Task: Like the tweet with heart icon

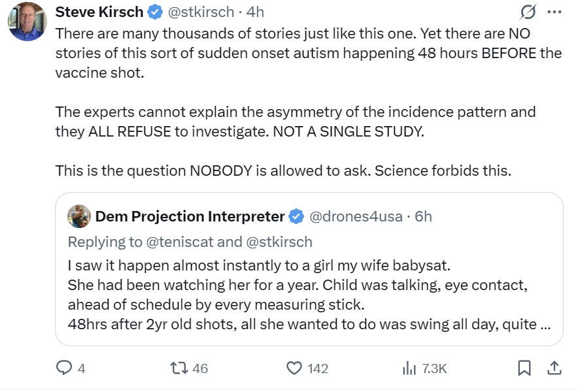Action: [294, 368]
